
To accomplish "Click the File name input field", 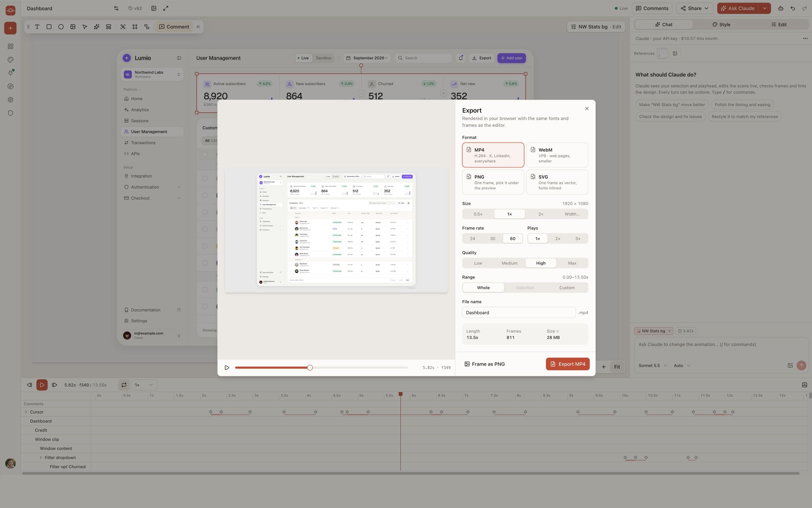I will pyautogui.click(x=519, y=312).
